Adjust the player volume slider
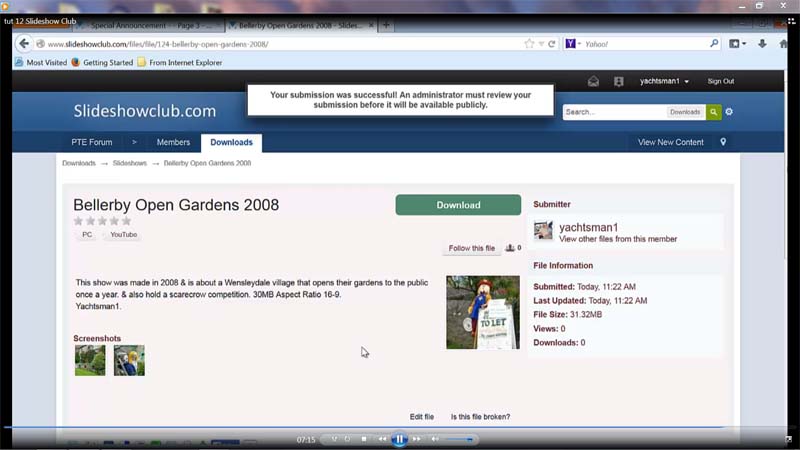This screenshot has width=800, height=450. coord(459,439)
